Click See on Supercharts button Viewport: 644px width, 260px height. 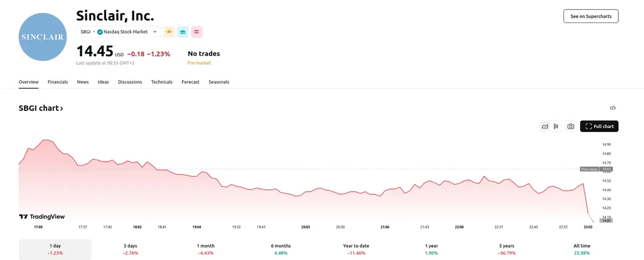[x=591, y=16]
